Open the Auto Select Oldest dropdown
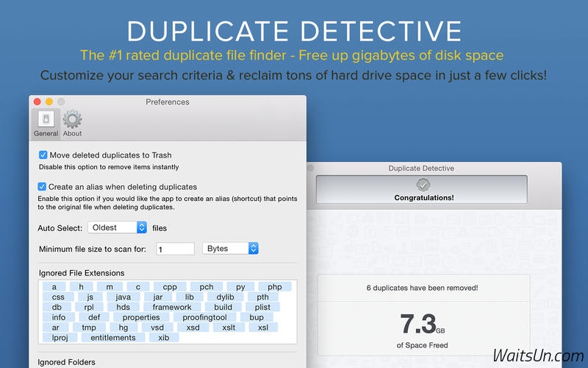This screenshot has height=368, width=588. [118, 227]
